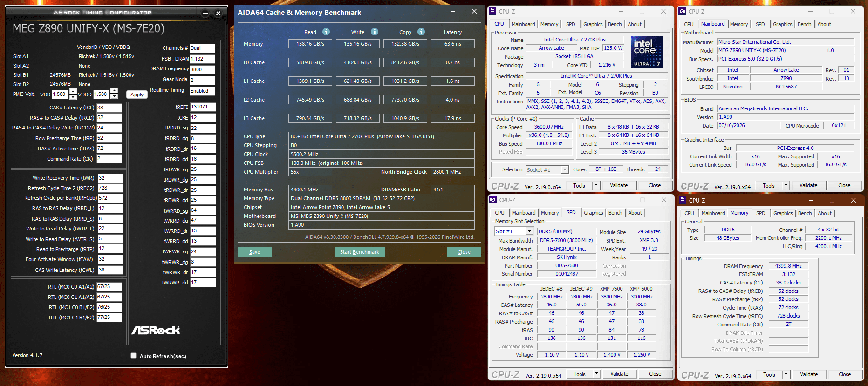Screen dimensions: 868x386
Task: Click the DRAM Frequency 8800 field
Action: click(x=202, y=69)
